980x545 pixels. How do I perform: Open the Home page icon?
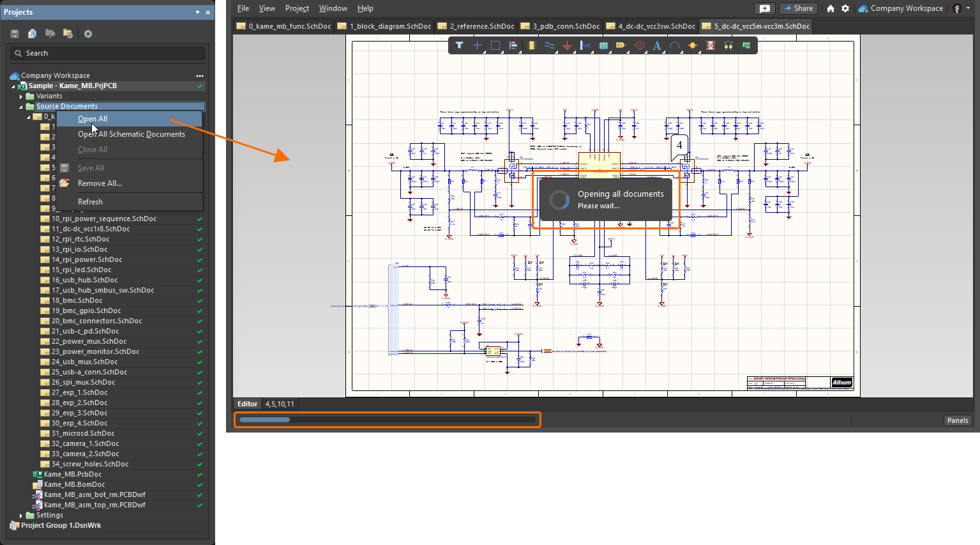click(831, 8)
